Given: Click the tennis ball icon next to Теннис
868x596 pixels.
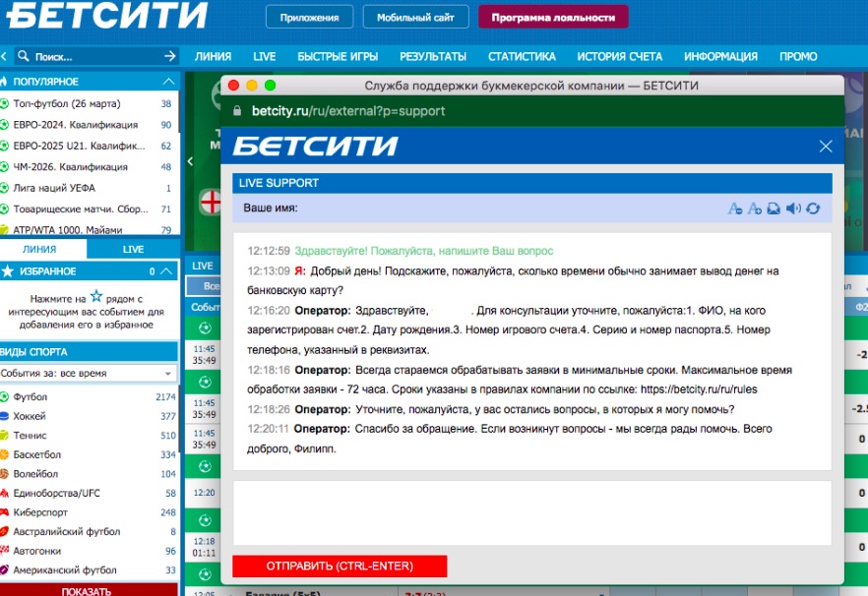Looking at the screenshot, I should pos(4,436).
